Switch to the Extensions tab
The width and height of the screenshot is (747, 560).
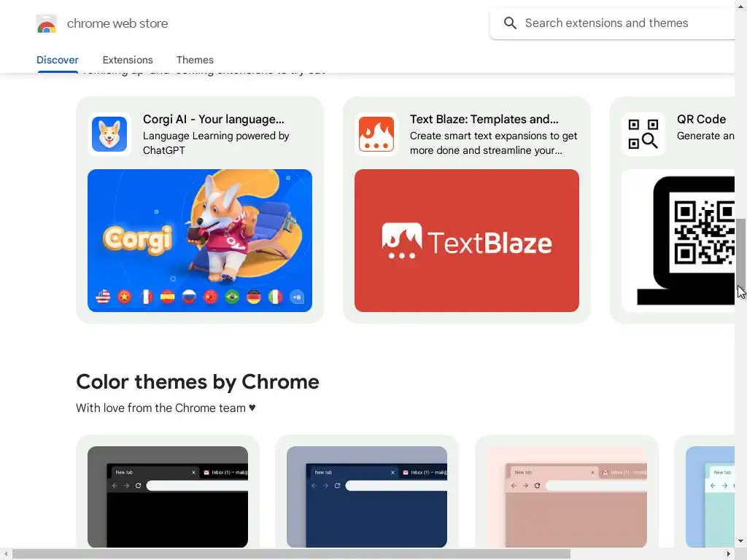point(128,60)
